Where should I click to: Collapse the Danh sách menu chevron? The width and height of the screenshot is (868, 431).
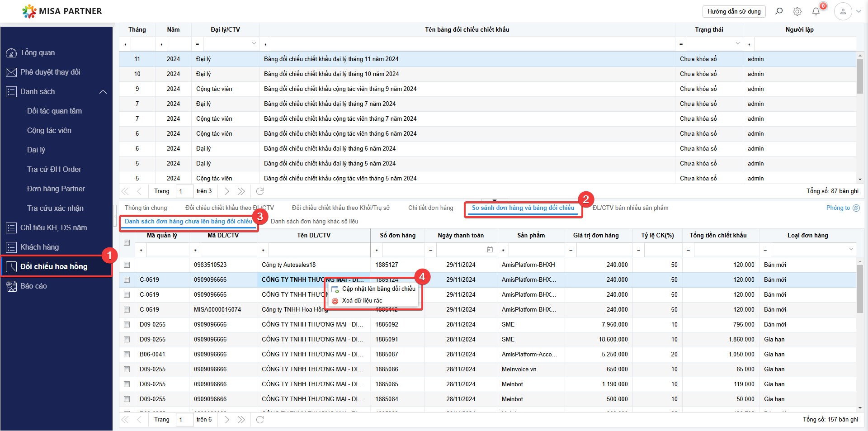pyautogui.click(x=103, y=92)
